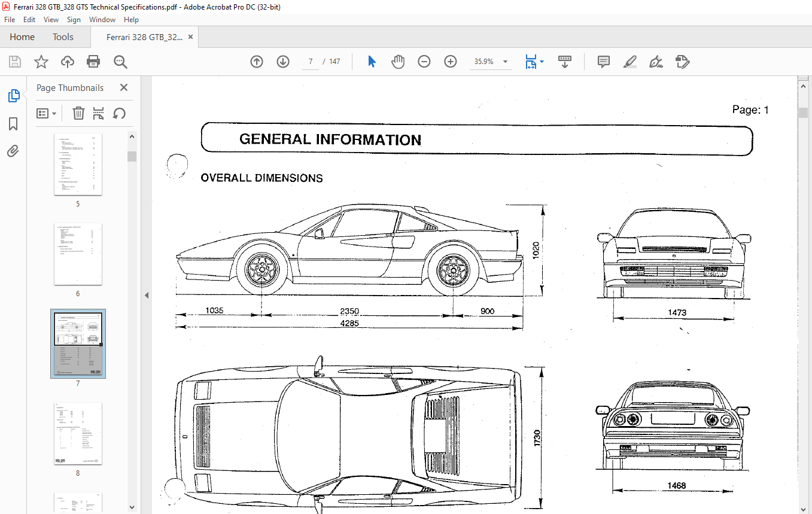
Task: Select page 5 thumbnail
Action: (x=78, y=165)
